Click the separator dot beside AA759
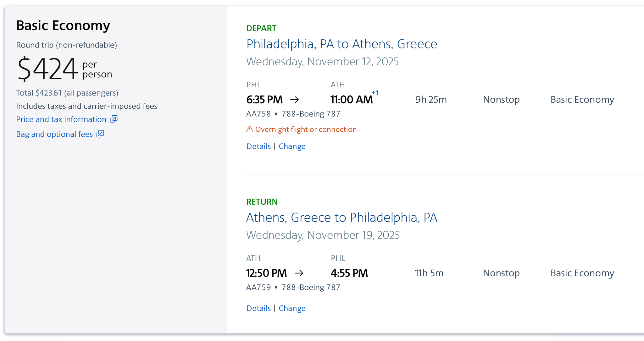Screen dimensions: 644x341 click(x=276, y=287)
